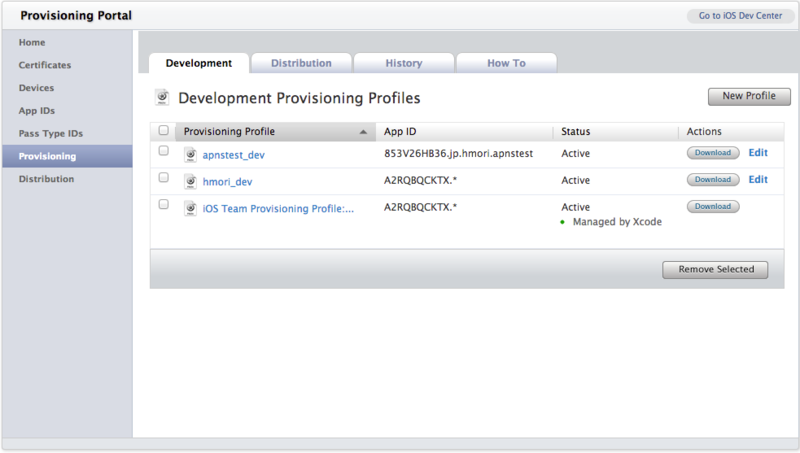
Task: Open App IDs in the sidebar
Action: (35, 111)
